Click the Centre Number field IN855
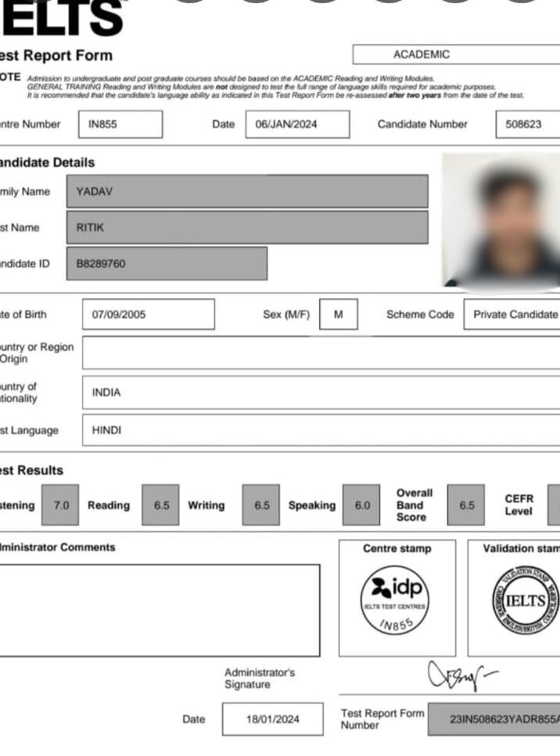Viewport: 560px width, 756px height. pos(120,124)
